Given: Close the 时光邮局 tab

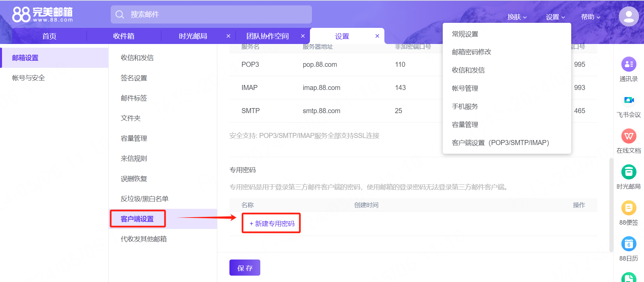Looking at the screenshot, I should (x=228, y=36).
